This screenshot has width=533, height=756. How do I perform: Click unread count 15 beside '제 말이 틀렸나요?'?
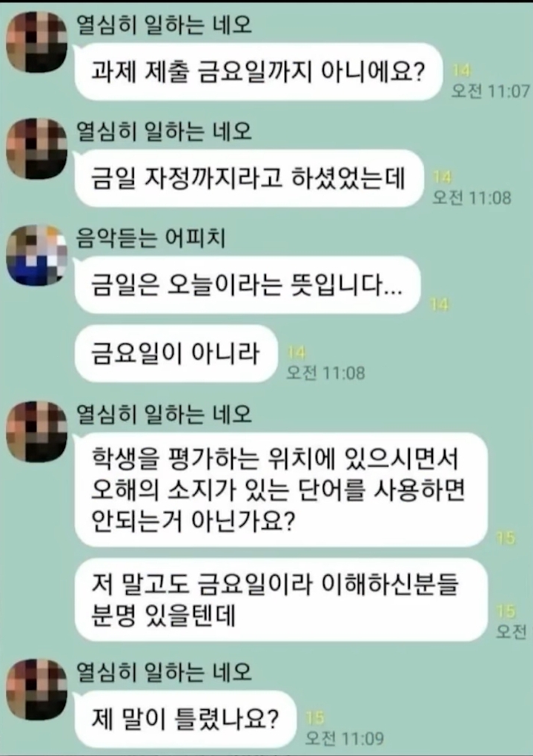315,718
